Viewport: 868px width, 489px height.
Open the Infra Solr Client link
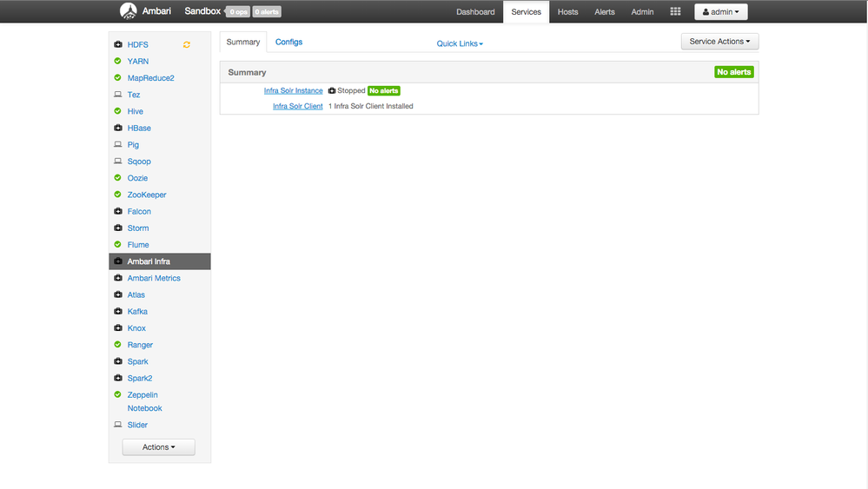tap(298, 106)
